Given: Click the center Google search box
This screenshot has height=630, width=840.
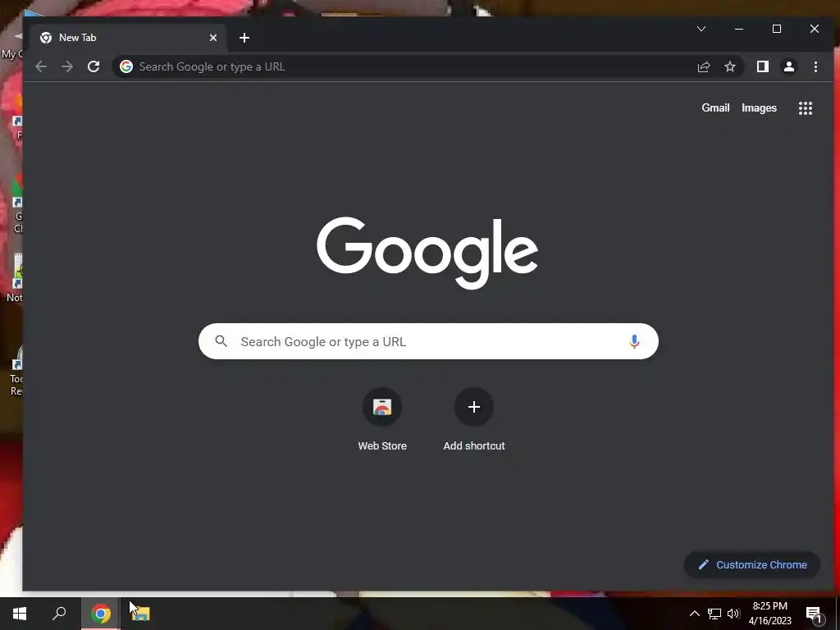Looking at the screenshot, I should tap(428, 341).
